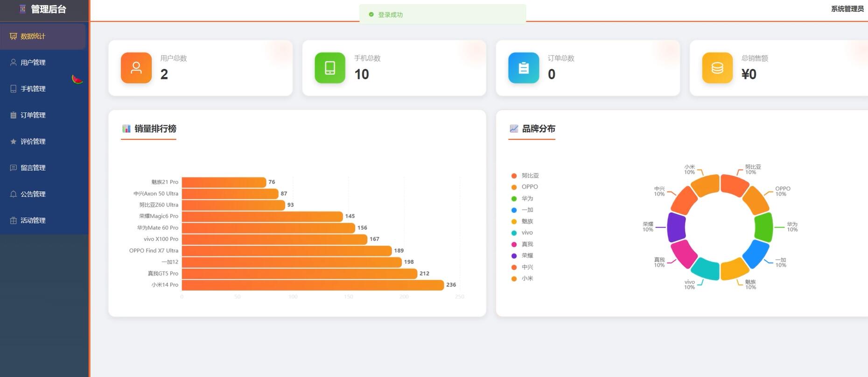Click the watermelon icon in the sidebar

coord(77,79)
